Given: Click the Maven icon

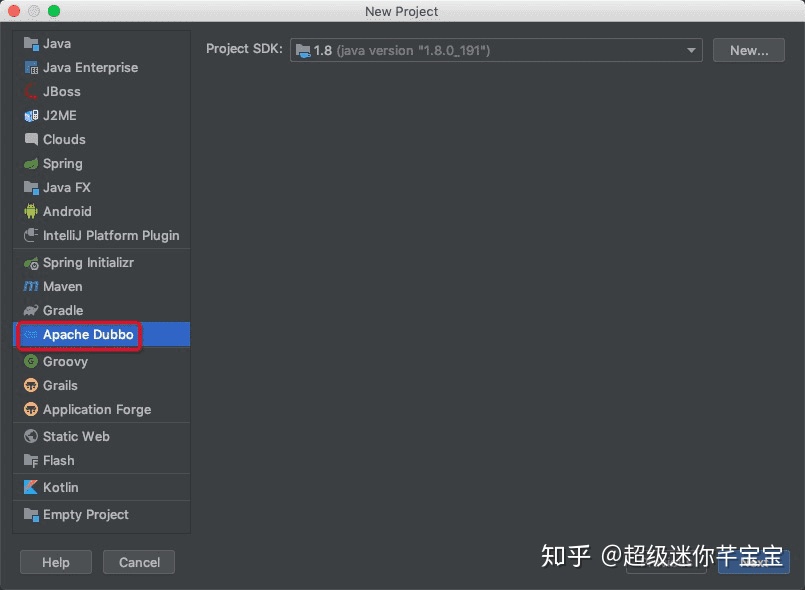Looking at the screenshot, I should [x=31, y=287].
